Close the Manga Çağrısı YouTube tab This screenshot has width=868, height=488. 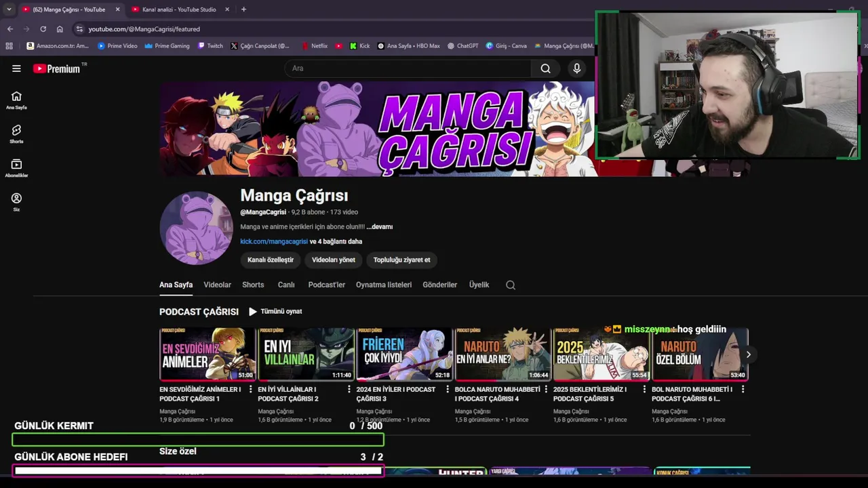pyautogui.click(x=117, y=9)
